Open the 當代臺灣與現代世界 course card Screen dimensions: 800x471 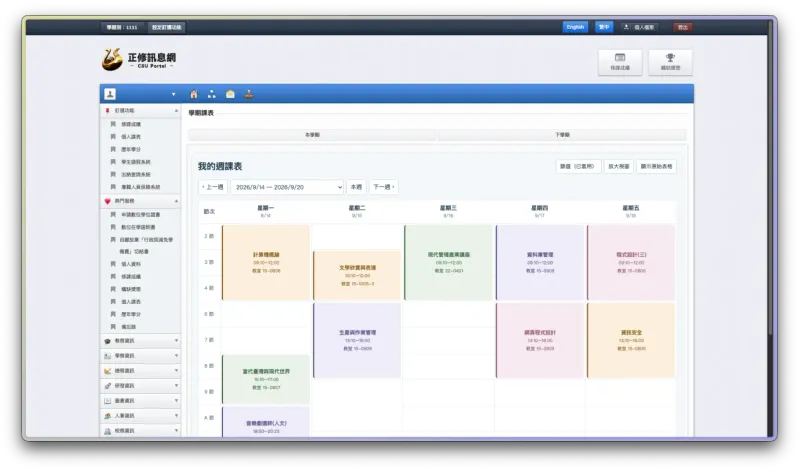(266, 379)
